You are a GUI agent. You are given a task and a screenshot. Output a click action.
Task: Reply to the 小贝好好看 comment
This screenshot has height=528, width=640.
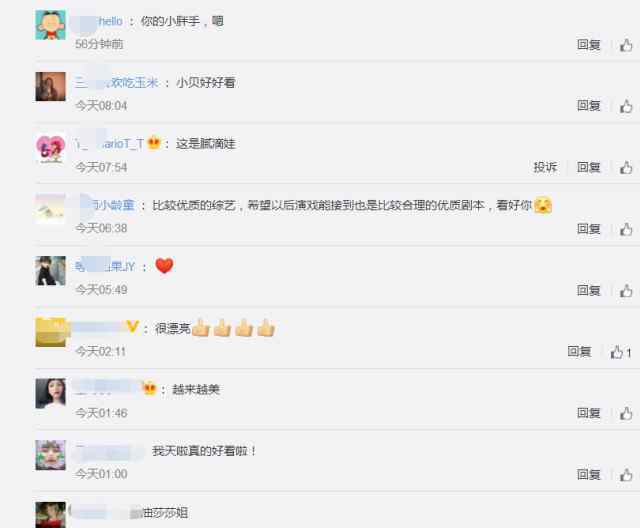pos(589,106)
